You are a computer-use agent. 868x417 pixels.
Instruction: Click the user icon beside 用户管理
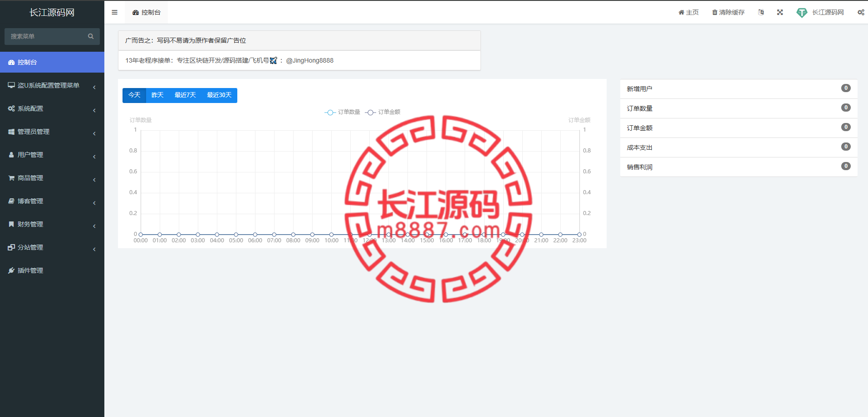[x=11, y=155]
